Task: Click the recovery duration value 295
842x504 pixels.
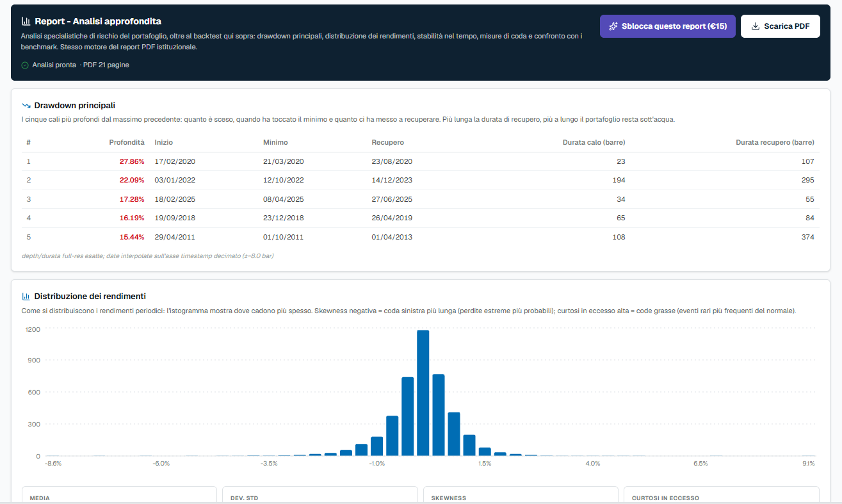Action: pos(808,181)
